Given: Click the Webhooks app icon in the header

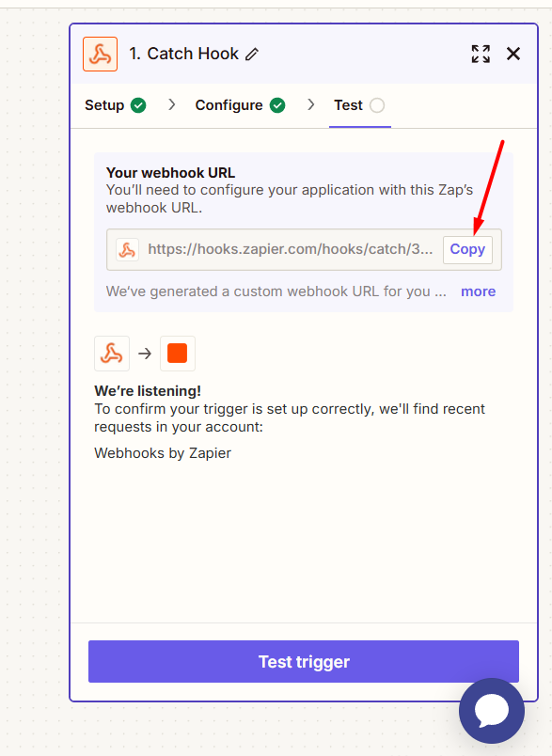Looking at the screenshot, I should point(100,54).
